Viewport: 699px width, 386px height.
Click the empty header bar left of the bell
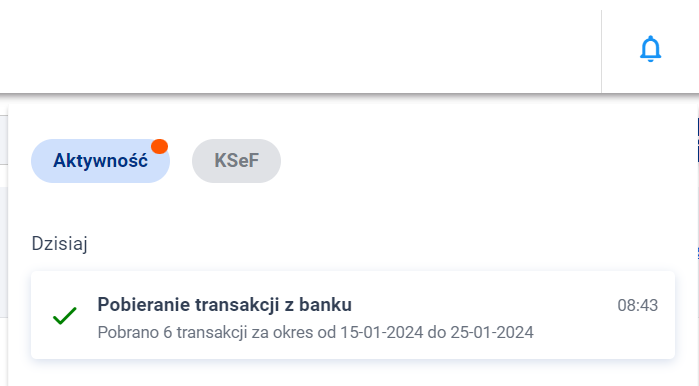coord(300,47)
